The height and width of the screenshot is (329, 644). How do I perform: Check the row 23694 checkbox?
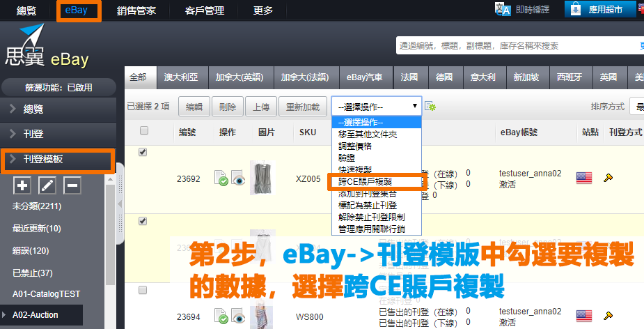pyautogui.click(x=143, y=291)
